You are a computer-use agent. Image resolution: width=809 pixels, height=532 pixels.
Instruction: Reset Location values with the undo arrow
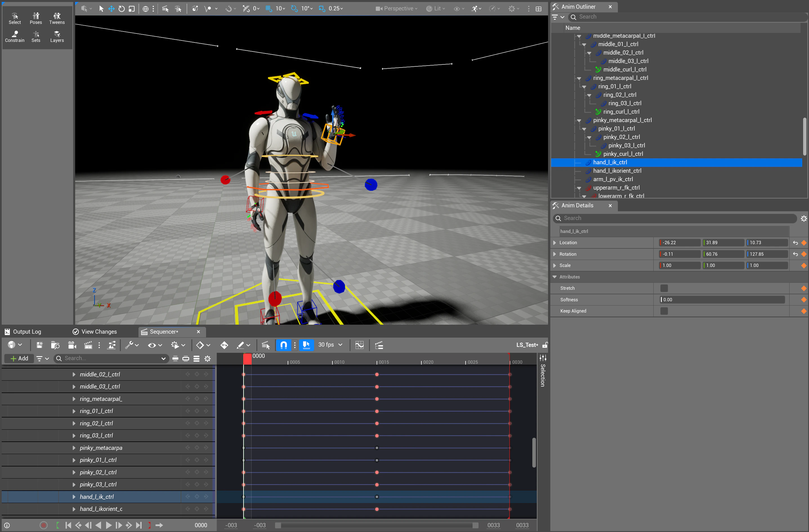pyautogui.click(x=795, y=243)
